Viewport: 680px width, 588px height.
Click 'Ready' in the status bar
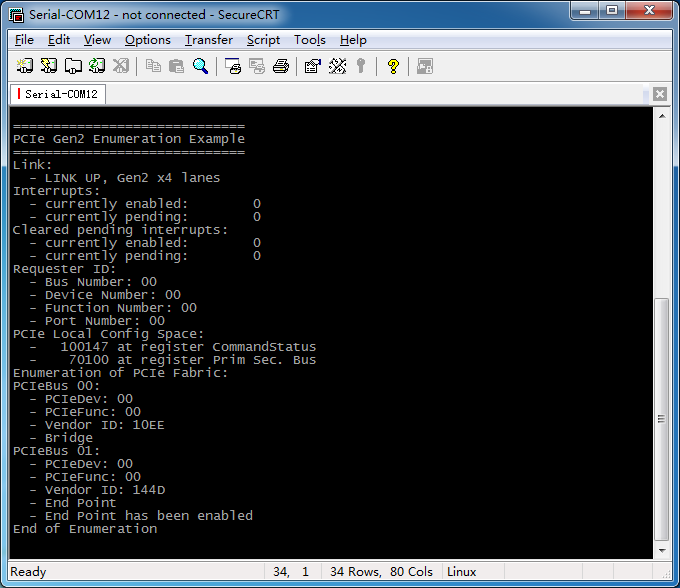pyautogui.click(x=28, y=572)
